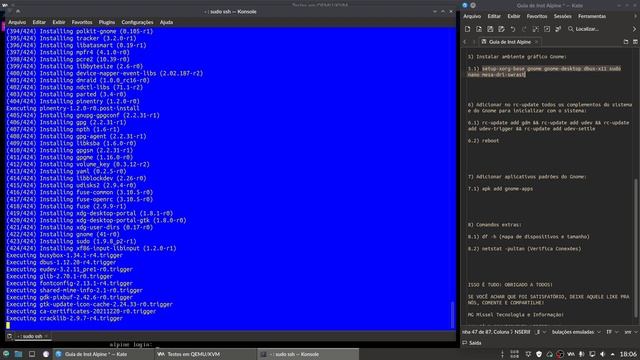Open Ferramentas menu in Kate
The height and width of the screenshot is (360, 640).
click(592, 16)
